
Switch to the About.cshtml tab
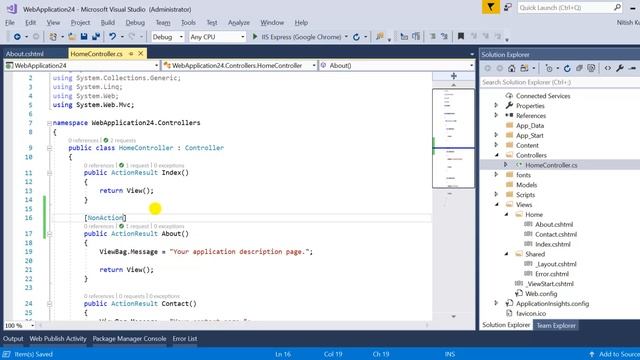pos(25,53)
